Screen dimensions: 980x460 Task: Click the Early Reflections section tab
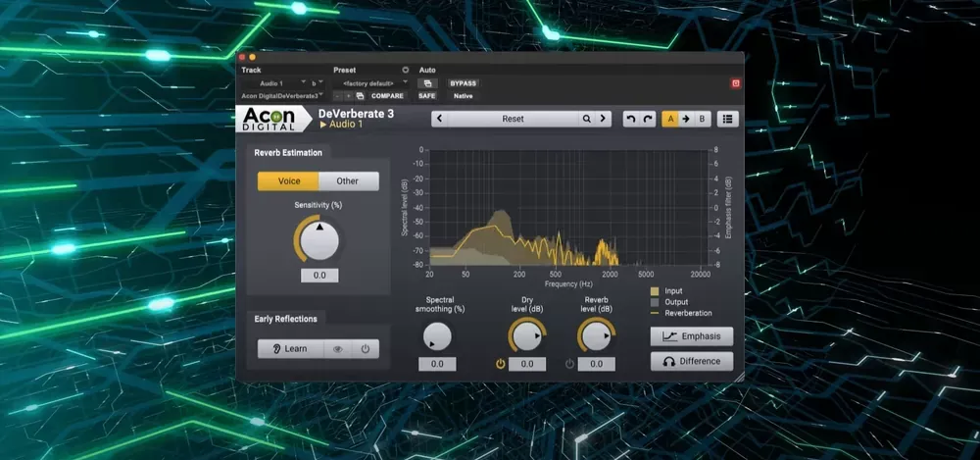285,319
